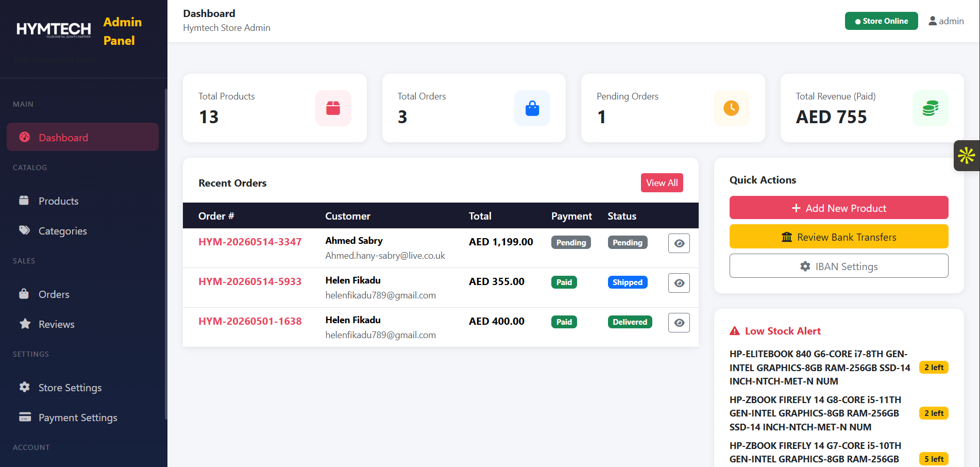
Task: Click the sidebar vertical scrollbar
Action: [166, 254]
